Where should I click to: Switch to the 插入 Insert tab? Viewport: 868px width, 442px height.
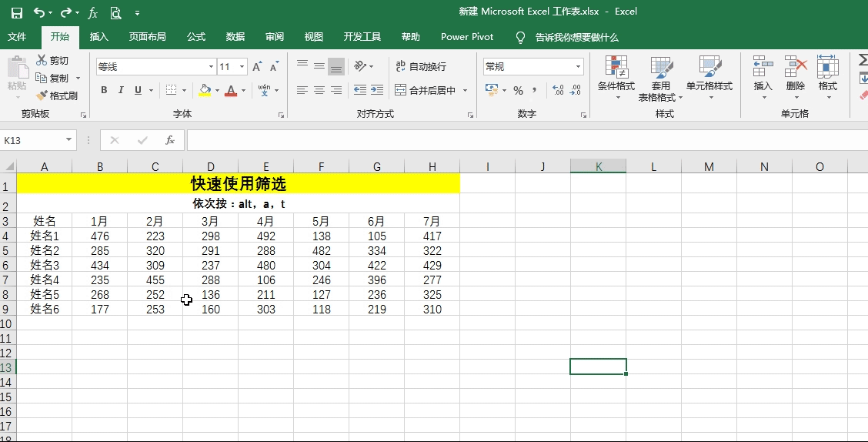click(98, 36)
